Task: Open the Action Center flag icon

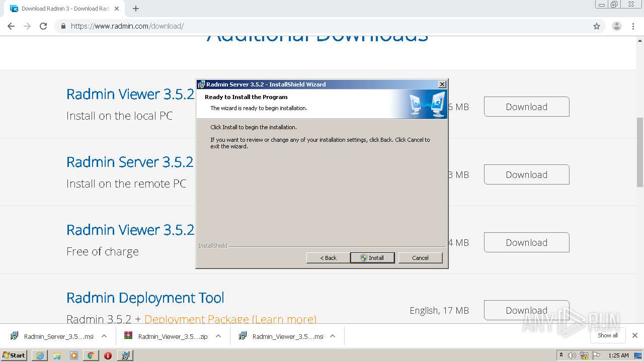Action: coord(596,355)
